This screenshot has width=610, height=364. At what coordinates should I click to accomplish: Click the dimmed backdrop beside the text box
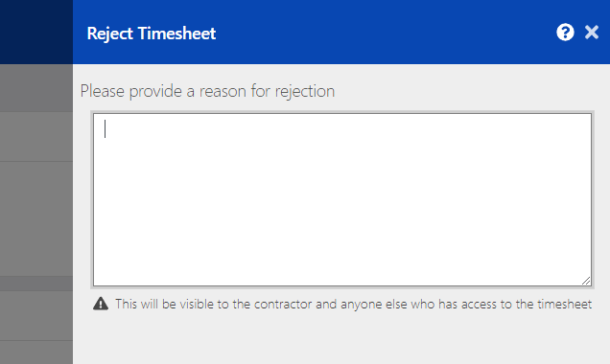(36, 217)
